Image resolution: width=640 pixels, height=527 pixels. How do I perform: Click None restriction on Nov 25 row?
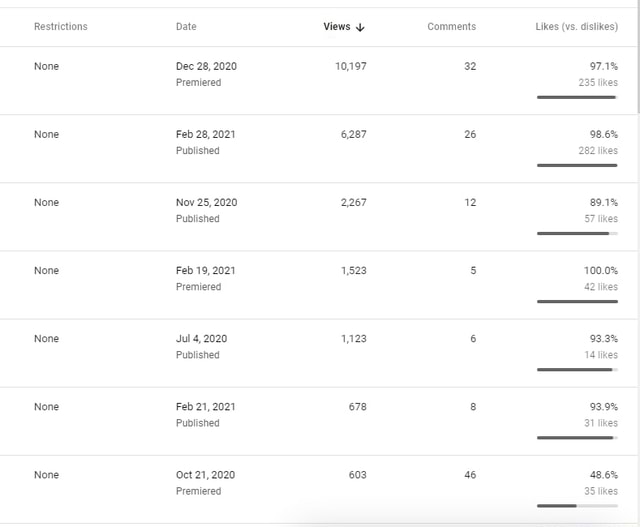click(x=46, y=203)
